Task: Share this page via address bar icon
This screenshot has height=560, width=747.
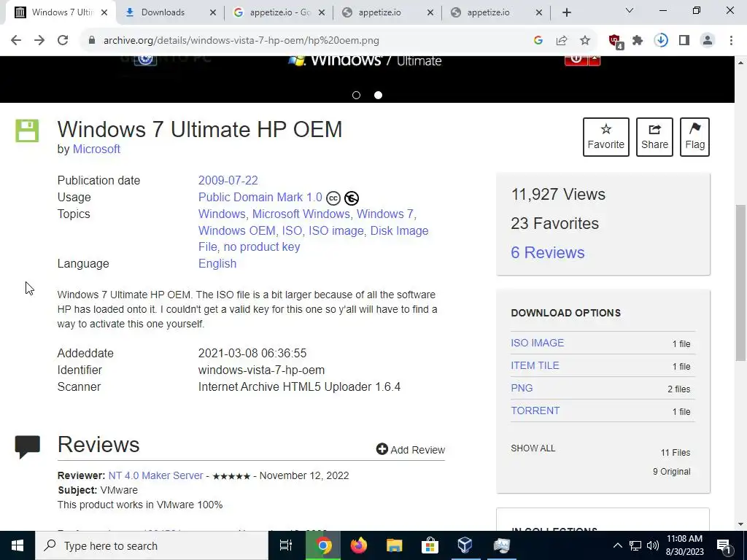Action: click(x=562, y=41)
